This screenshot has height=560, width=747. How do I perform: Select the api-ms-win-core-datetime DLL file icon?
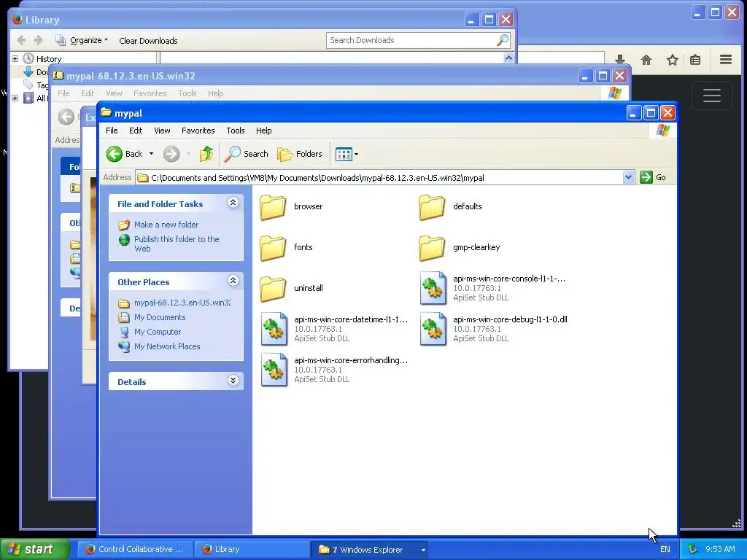pyautogui.click(x=274, y=329)
